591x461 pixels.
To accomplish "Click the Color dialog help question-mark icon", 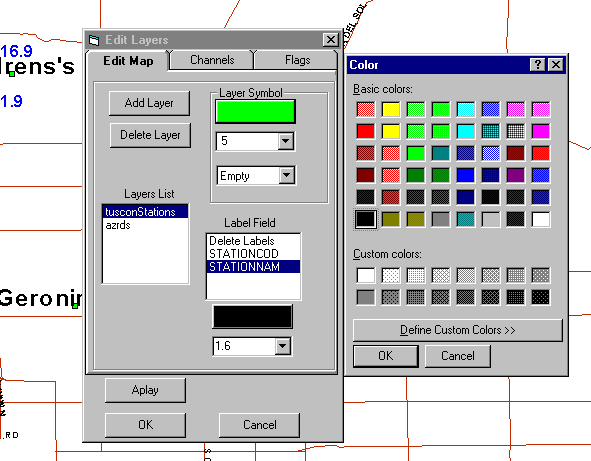I will 537,65.
